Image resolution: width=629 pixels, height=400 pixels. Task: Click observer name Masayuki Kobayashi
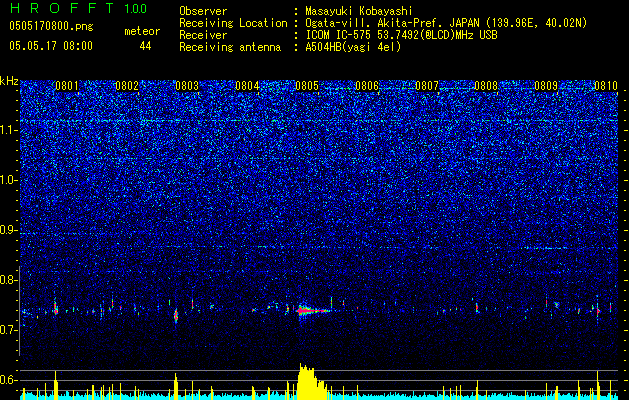pos(358,11)
